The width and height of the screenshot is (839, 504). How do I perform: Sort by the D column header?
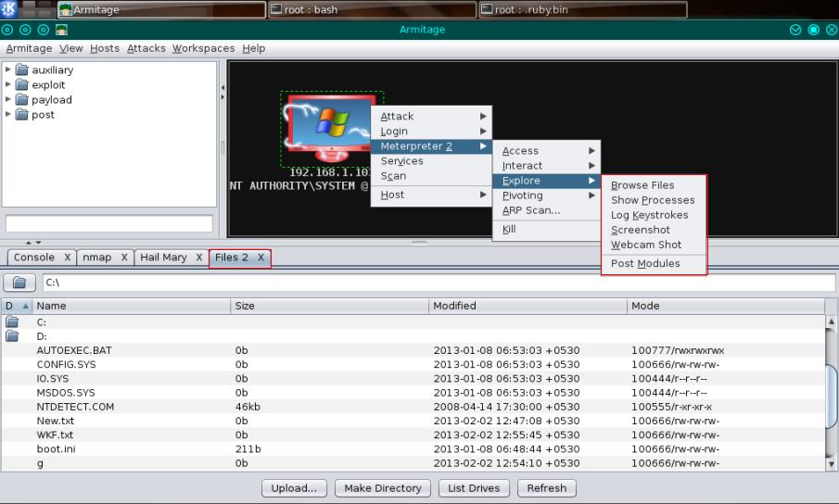16,306
